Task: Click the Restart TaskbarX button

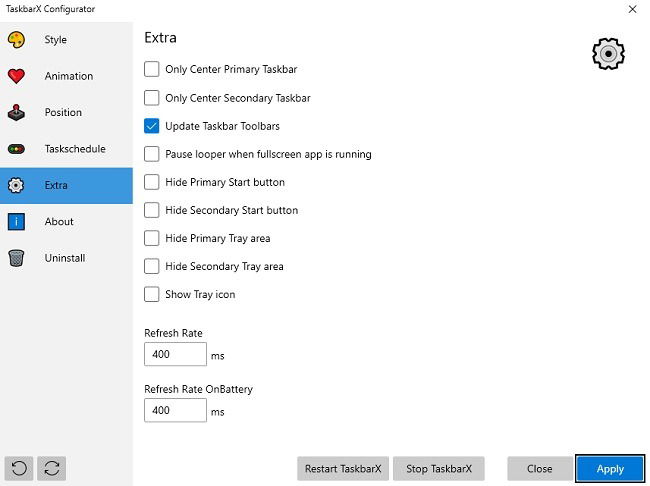Action: [343, 469]
